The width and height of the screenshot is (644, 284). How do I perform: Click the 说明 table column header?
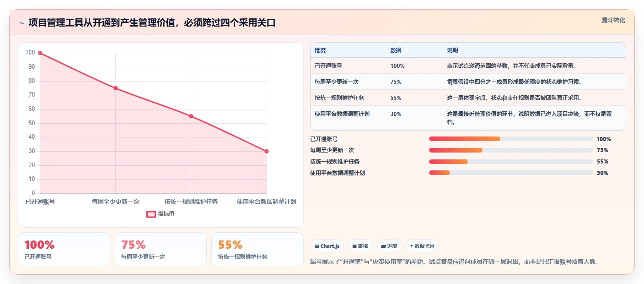tap(453, 50)
